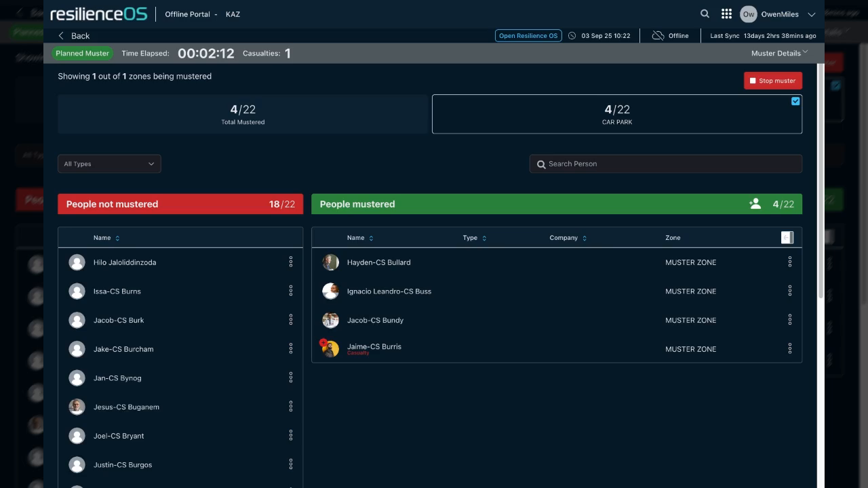
Task: Click the add person icon in mustered header
Action: (x=755, y=203)
